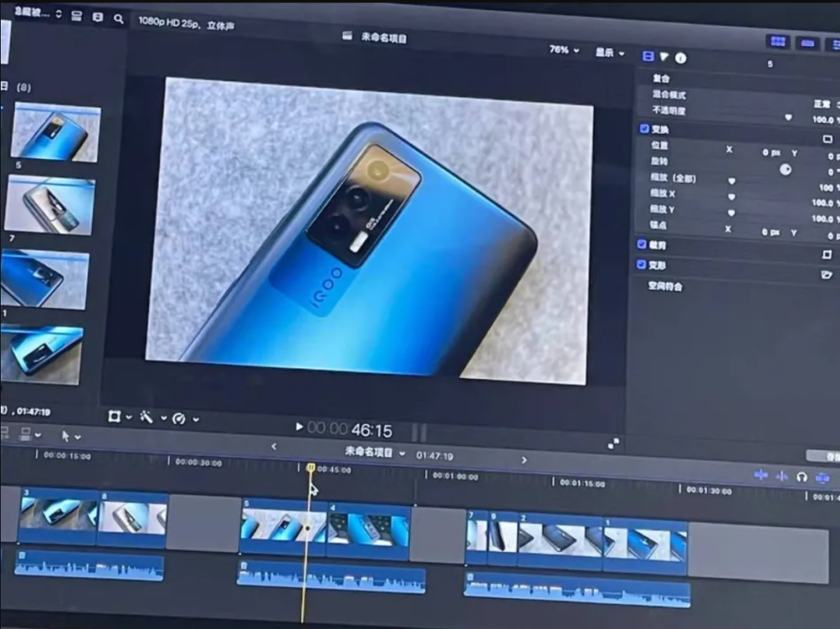Click the 空间符合 spatial conform row

pos(665,287)
